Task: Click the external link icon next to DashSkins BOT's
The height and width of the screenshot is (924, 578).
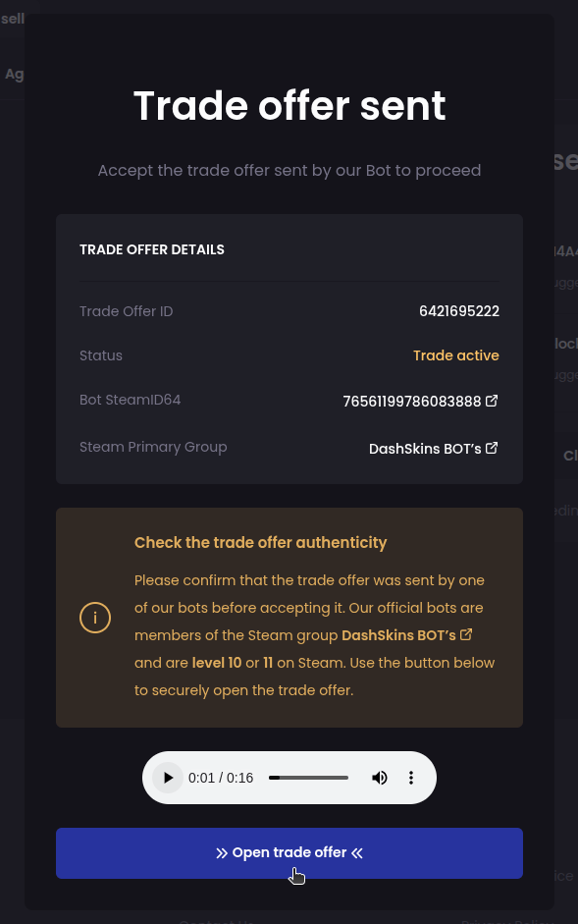Action: click(x=493, y=448)
